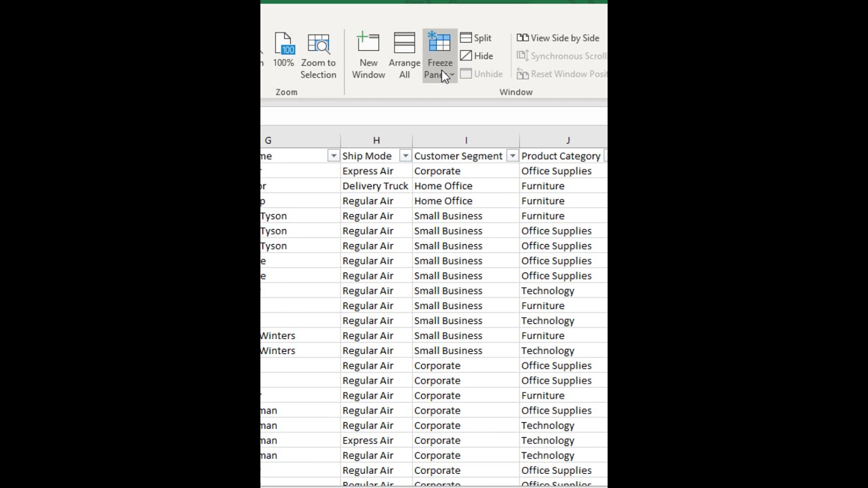
Task: Click the first Tyson cell in column G
Action: coord(300,216)
